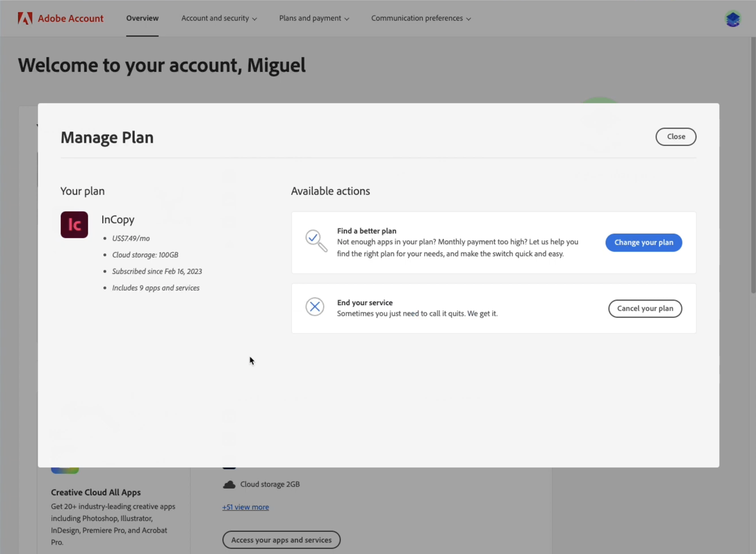Click the Your plan heading
This screenshot has height=554, width=756.
[x=82, y=191]
